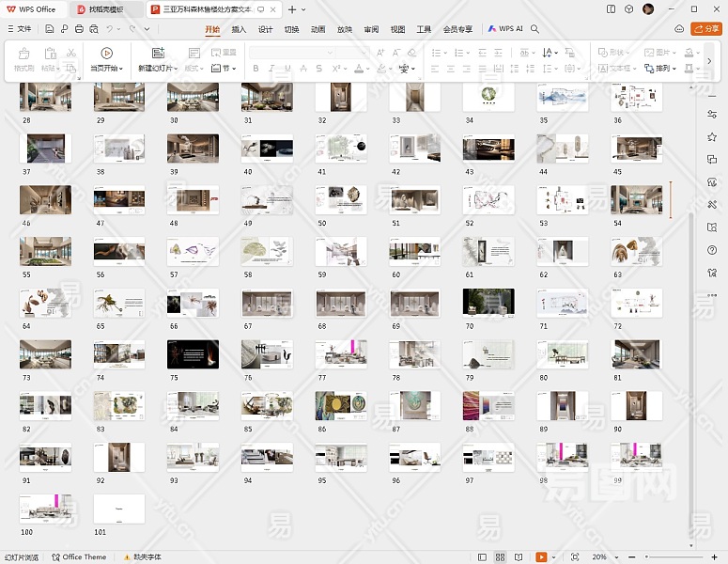
Task: Switch to normal view in status bar
Action: tap(482, 557)
